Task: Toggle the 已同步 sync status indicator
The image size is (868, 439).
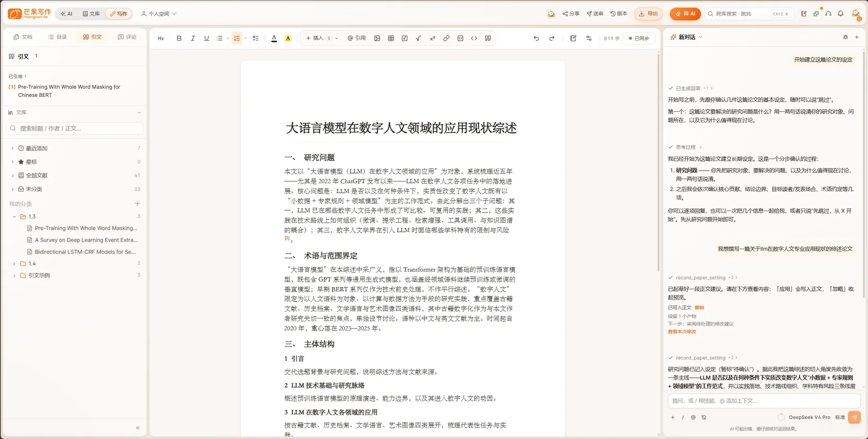Action: 639,38
